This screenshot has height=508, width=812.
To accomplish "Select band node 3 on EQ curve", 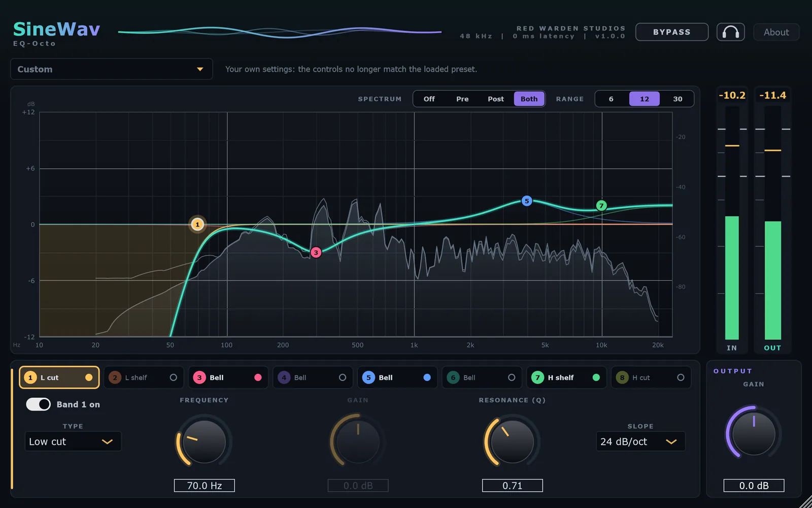I will (316, 252).
